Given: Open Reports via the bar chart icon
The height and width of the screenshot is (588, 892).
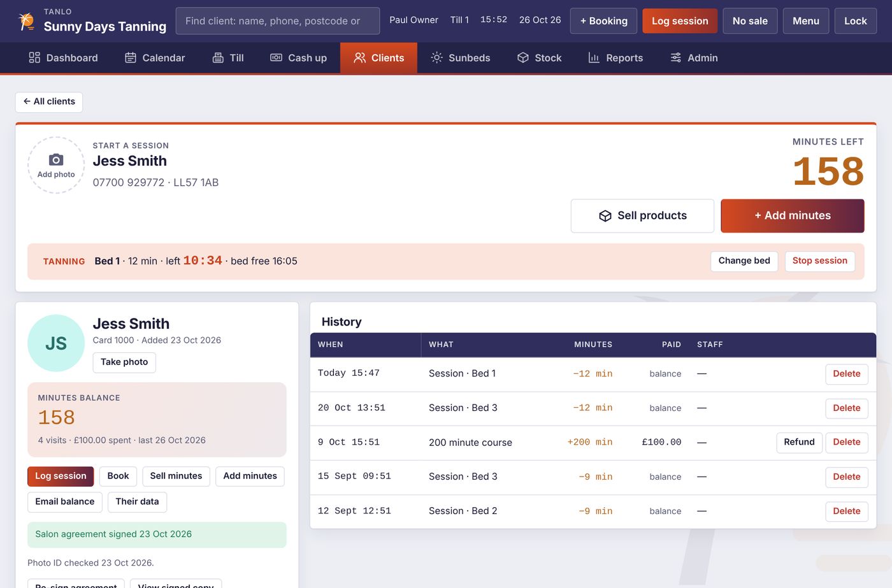Looking at the screenshot, I should (x=594, y=58).
